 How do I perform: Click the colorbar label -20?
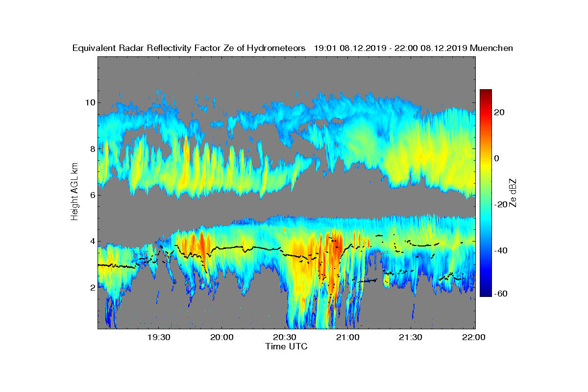pos(501,204)
